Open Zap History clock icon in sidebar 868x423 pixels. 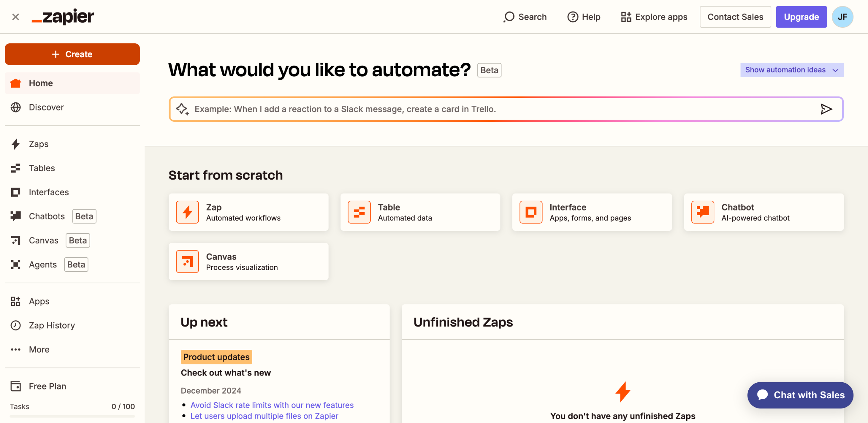(16, 325)
